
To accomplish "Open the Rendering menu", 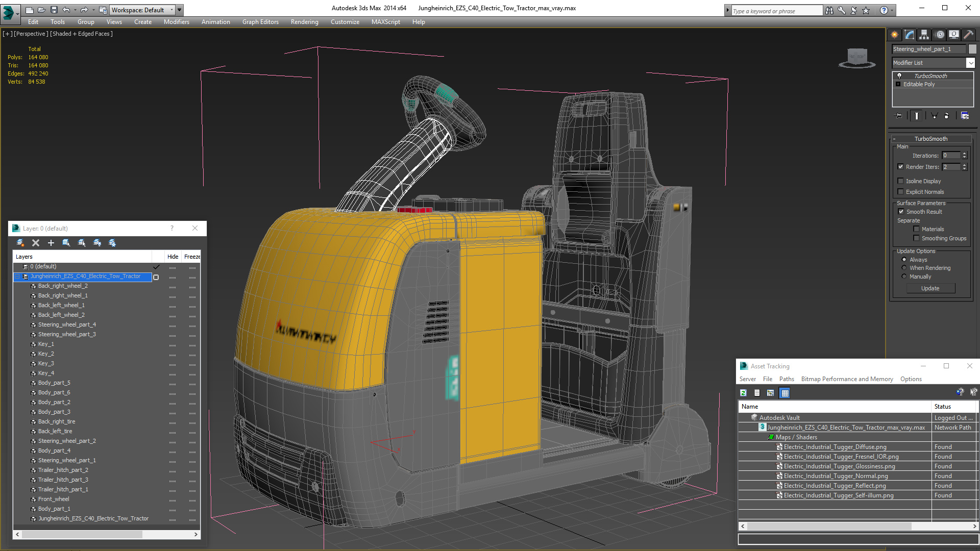I will point(304,22).
